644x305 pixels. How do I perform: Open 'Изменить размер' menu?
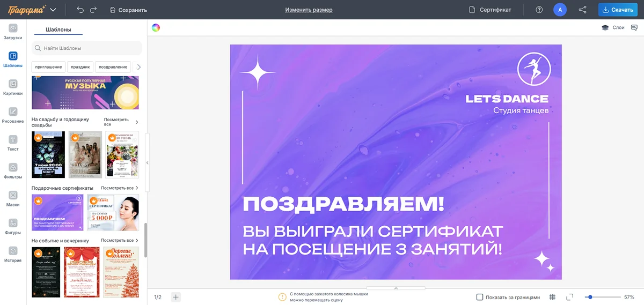pos(309,10)
